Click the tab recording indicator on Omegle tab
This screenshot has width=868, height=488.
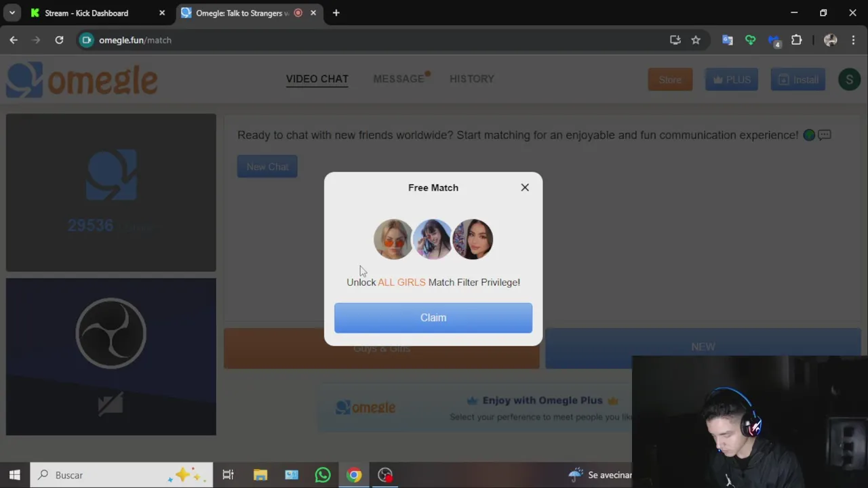point(298,13)
